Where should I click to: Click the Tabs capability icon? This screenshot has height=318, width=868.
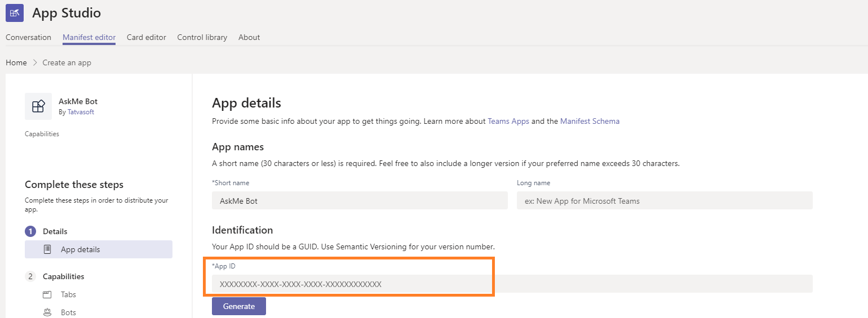[47, 294]
